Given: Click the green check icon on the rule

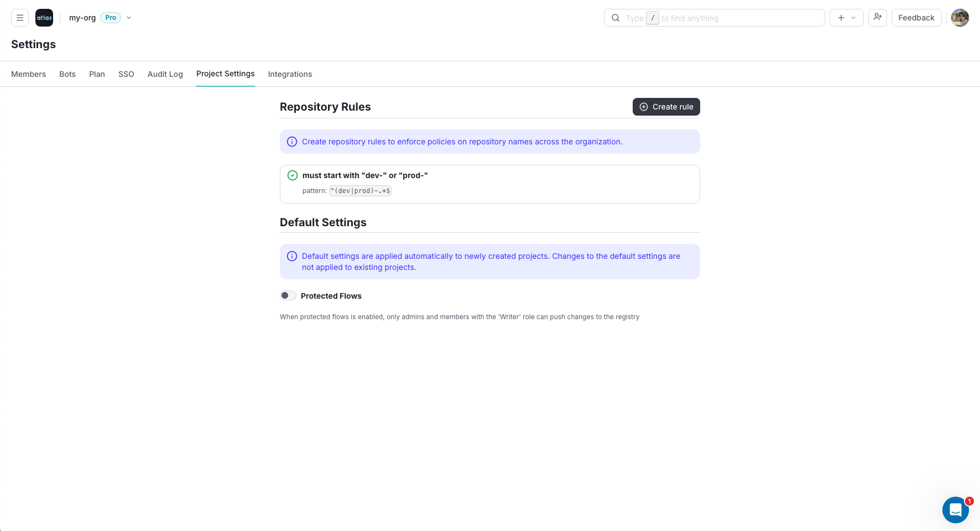Looking at the screenshot, I should pos(292,175).
